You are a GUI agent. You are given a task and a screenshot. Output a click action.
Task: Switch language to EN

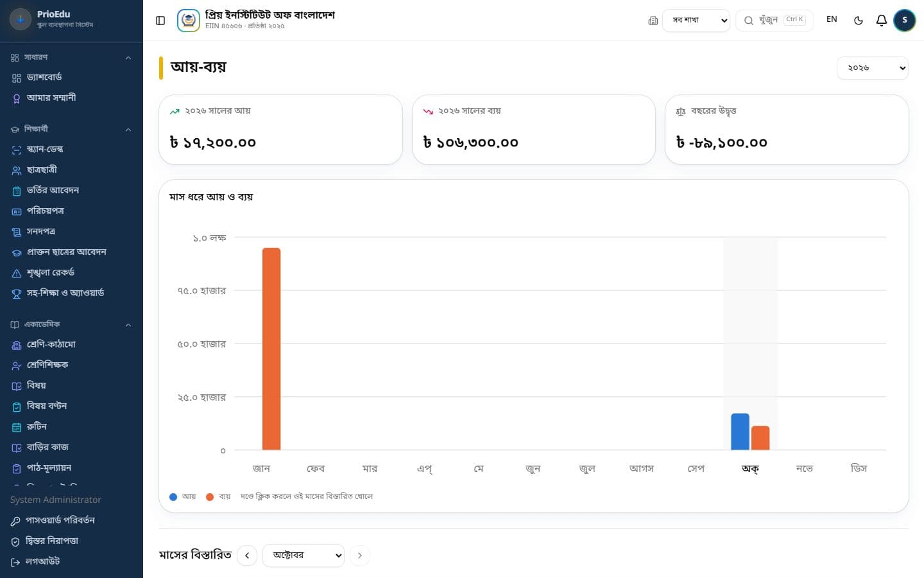[832, 19]
